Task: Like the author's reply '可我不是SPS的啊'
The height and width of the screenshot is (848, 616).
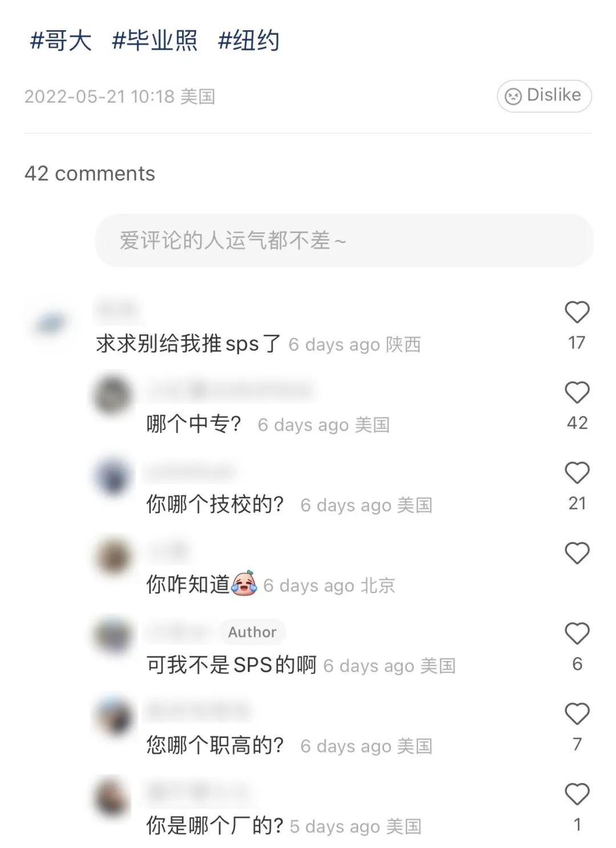Action: (577, 634)
